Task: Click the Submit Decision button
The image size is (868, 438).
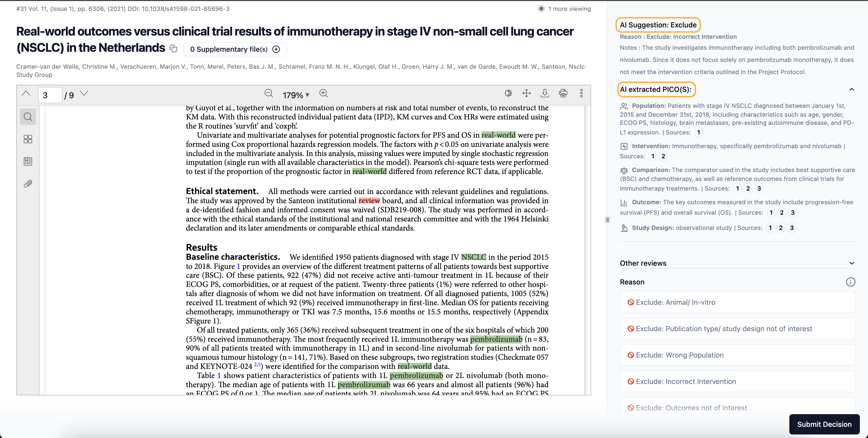Action: coord(824,424)
